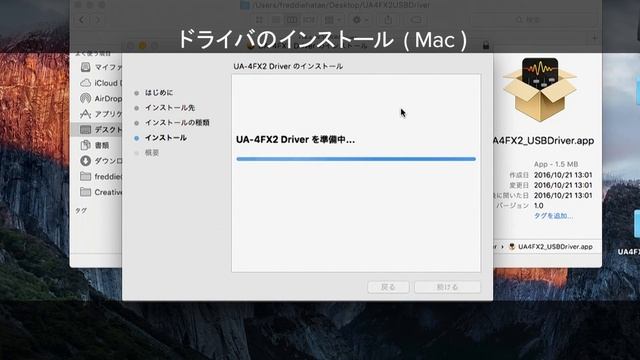Screen dimensions: 640x360
Task: Click the 戻る (Back) button in installer
Action: (388, 287)
